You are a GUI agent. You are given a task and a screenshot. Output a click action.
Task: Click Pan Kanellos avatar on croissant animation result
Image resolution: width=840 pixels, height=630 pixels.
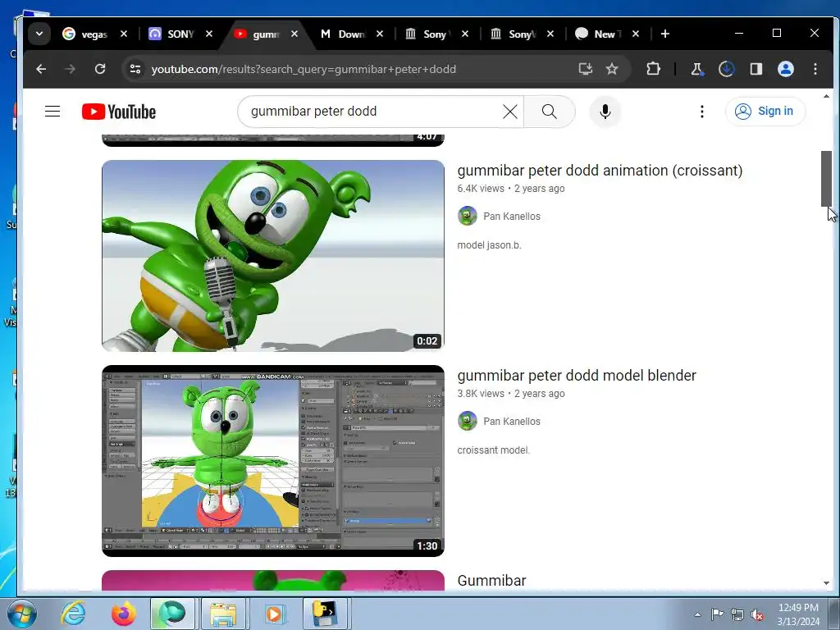coord(467,216)
